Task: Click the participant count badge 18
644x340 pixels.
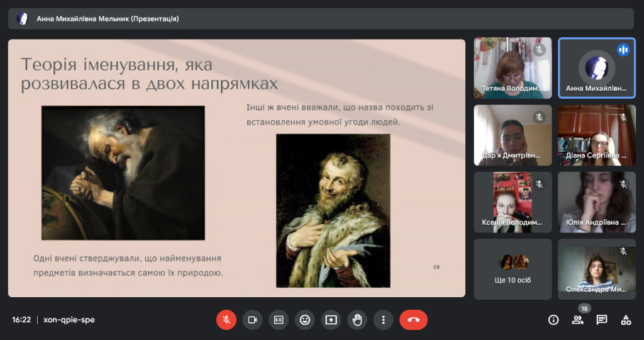Action: click(584, 309)
